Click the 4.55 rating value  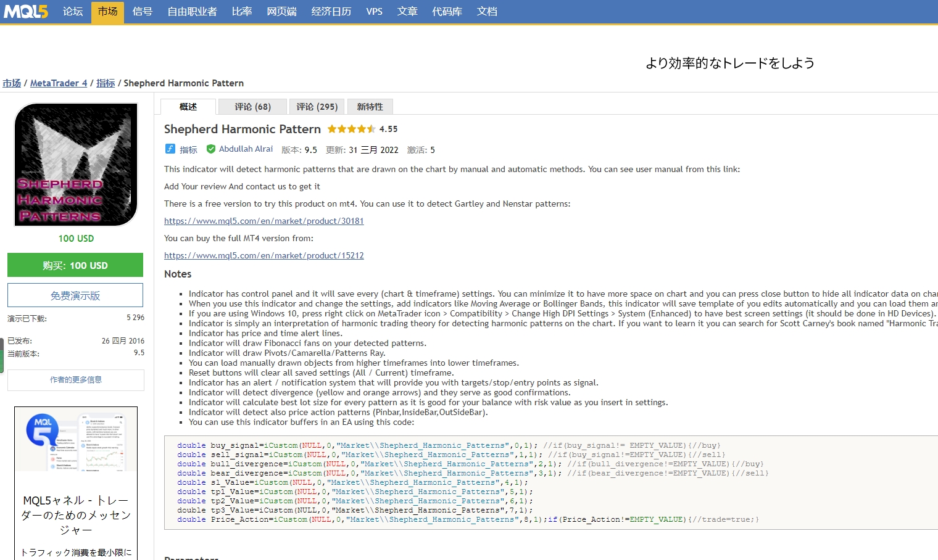[x=389, y=129]
